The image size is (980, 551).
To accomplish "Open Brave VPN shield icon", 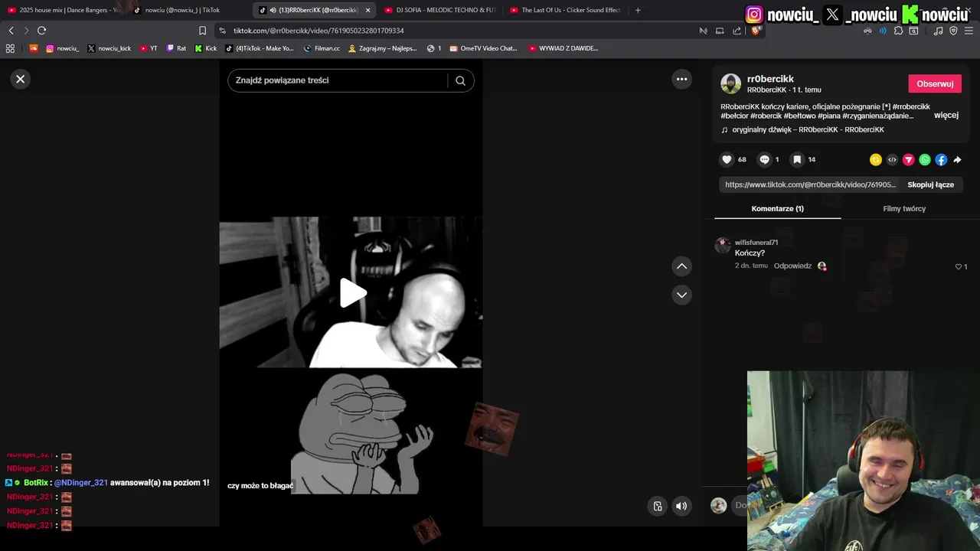I will point(953,31).
